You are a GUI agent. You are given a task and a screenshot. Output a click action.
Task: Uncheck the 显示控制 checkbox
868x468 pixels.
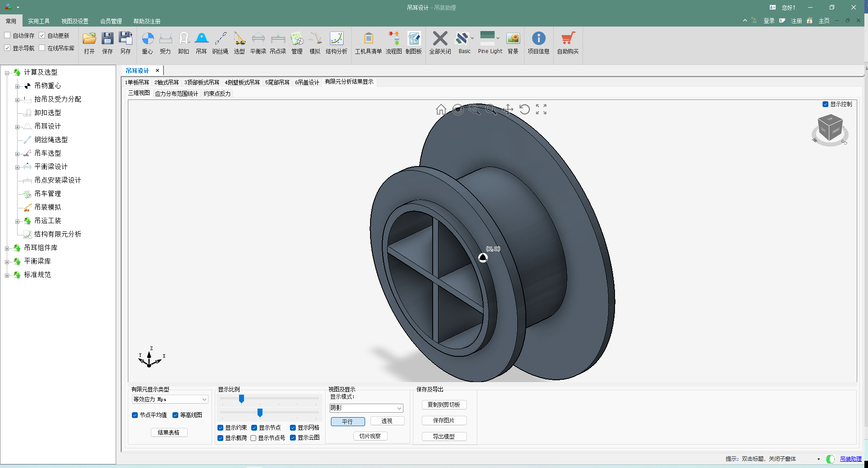coord(825,104)
